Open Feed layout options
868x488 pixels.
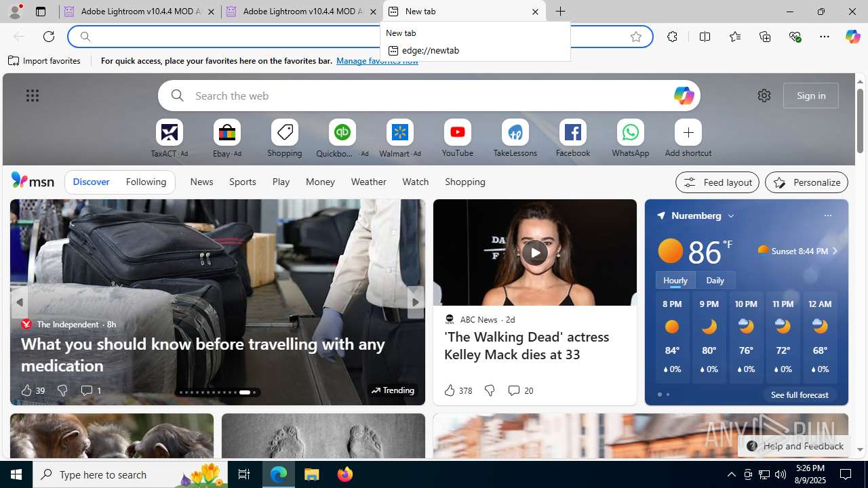click(717, 182)
